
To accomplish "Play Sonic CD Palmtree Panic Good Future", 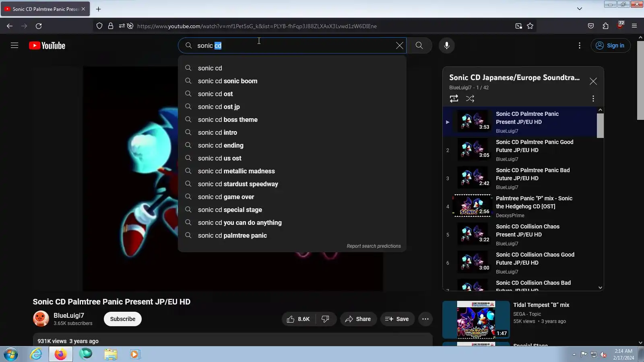I will 520,150.
